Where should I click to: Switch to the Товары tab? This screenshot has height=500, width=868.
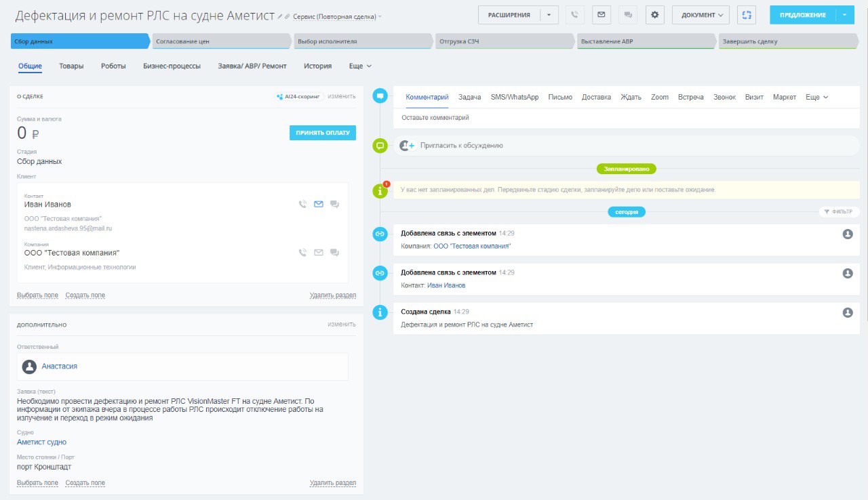(71, 66)
